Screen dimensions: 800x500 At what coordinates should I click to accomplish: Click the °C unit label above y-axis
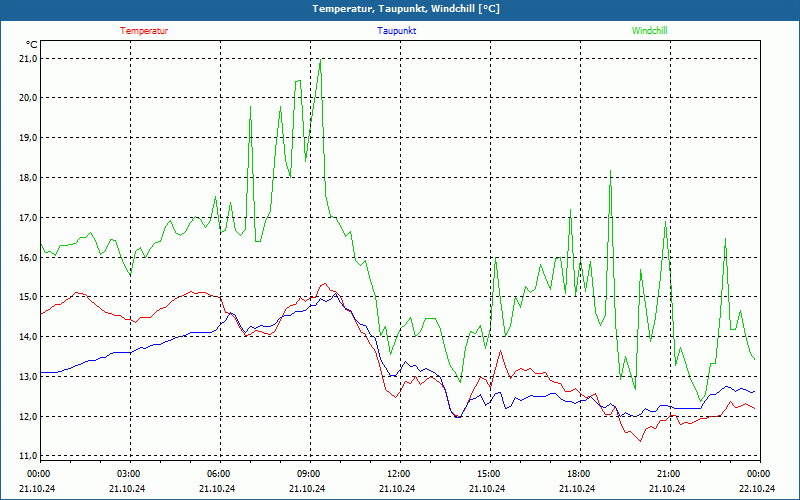[32, 45]
